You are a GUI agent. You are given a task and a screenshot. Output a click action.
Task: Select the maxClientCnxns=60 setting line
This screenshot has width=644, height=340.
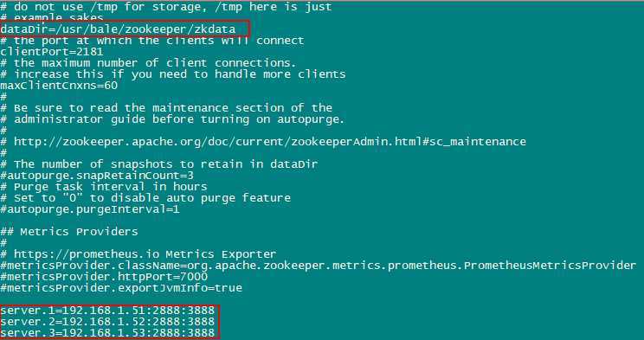coord(59,86)
